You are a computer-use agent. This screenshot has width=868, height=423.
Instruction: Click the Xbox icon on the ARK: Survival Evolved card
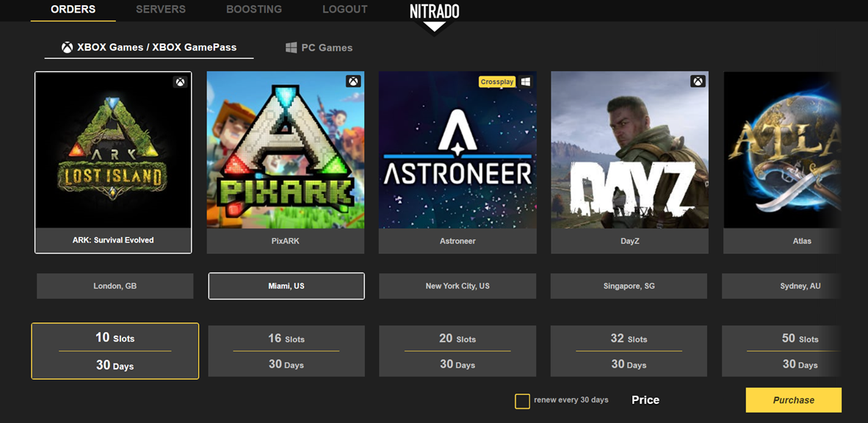tap(181, 82)
